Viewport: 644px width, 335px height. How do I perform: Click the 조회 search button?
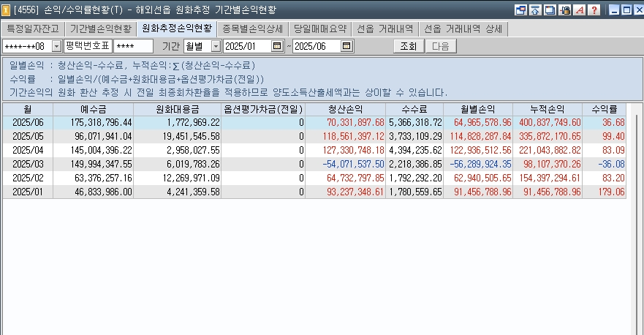pos(409,46)
